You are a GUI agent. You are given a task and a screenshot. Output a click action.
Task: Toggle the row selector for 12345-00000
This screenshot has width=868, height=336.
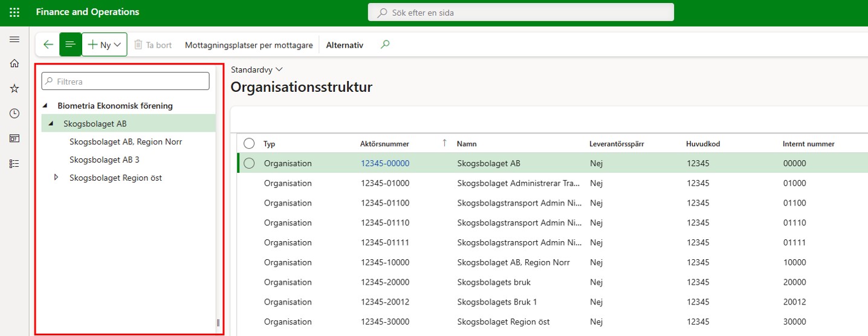(x=249, y=163)
